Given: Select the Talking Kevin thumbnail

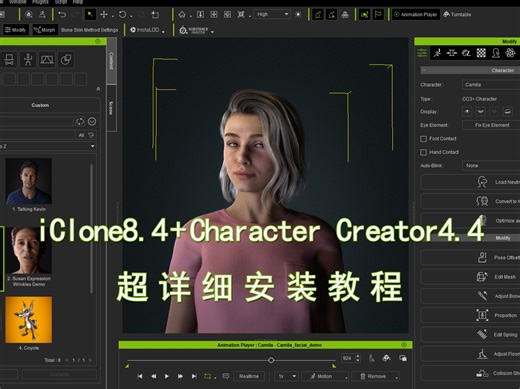Looking at the screenshot, I should coord(28,181).
